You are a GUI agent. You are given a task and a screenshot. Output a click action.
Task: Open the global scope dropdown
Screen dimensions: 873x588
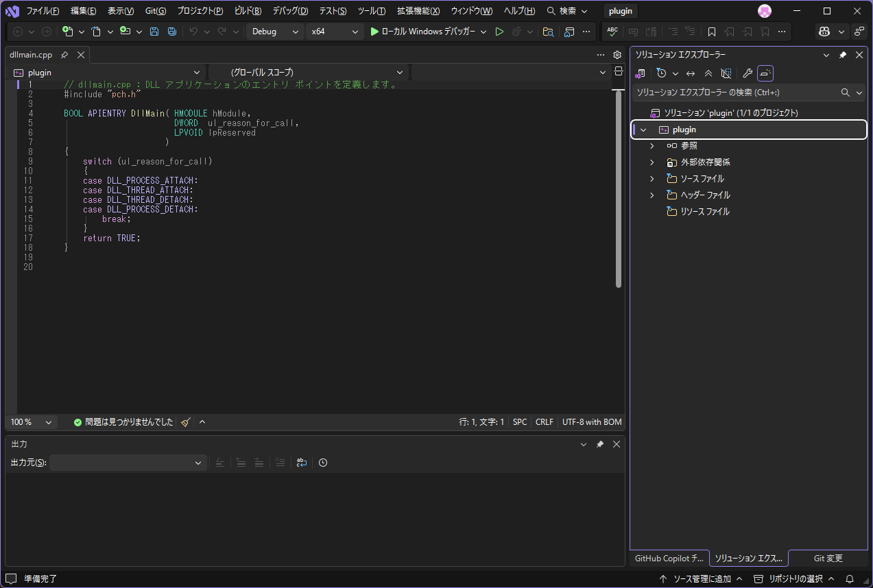click(x=308, y=72)
